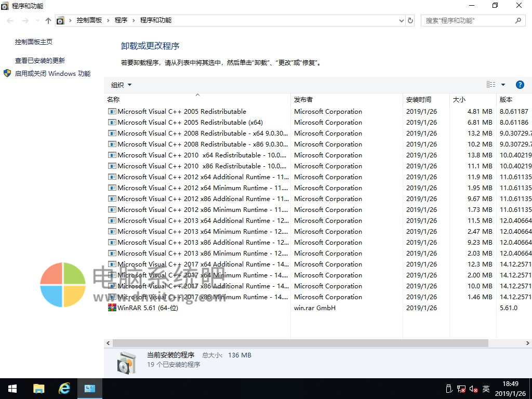Select Visual C++ 2017 x86 Additional Runtime
The height and width of the screenshot is (399, 532).
pyautogui.click(x=317, y=286)
